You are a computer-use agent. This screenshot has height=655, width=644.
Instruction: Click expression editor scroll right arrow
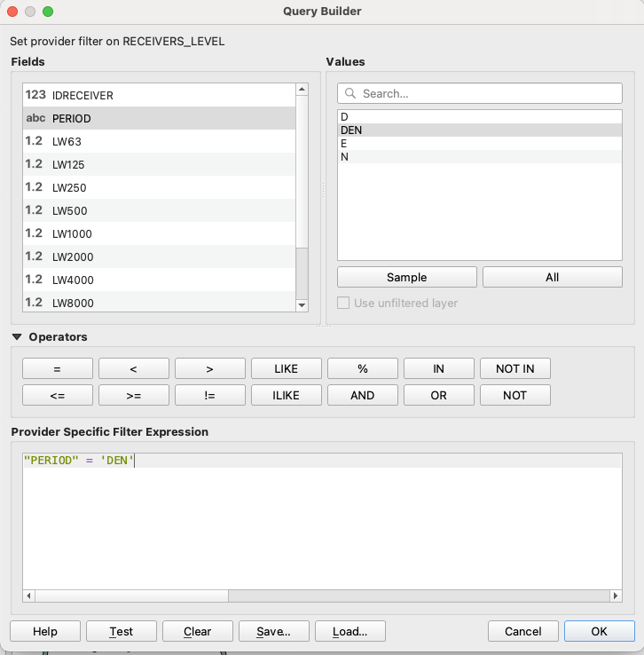tap(616, 596)
